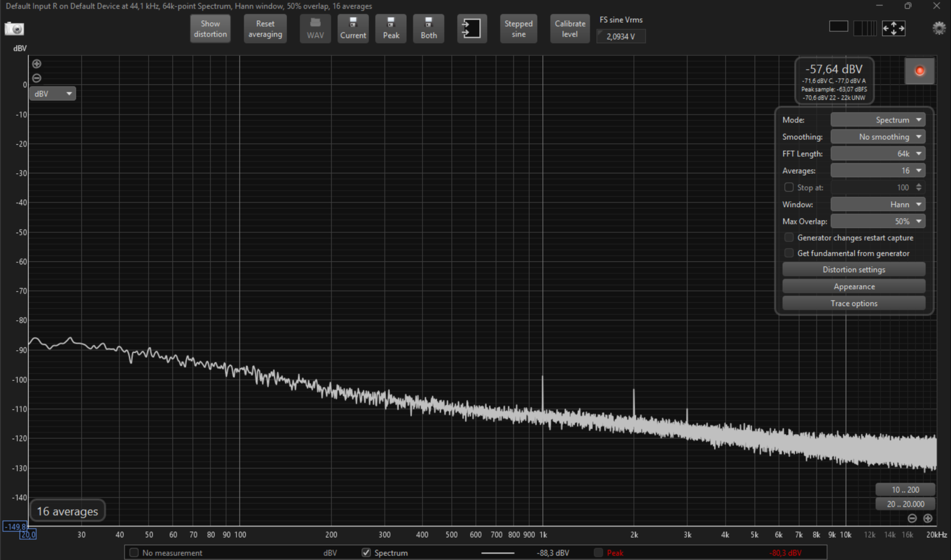
Task: Open the Averages dropdown
Action: point(878,170)
